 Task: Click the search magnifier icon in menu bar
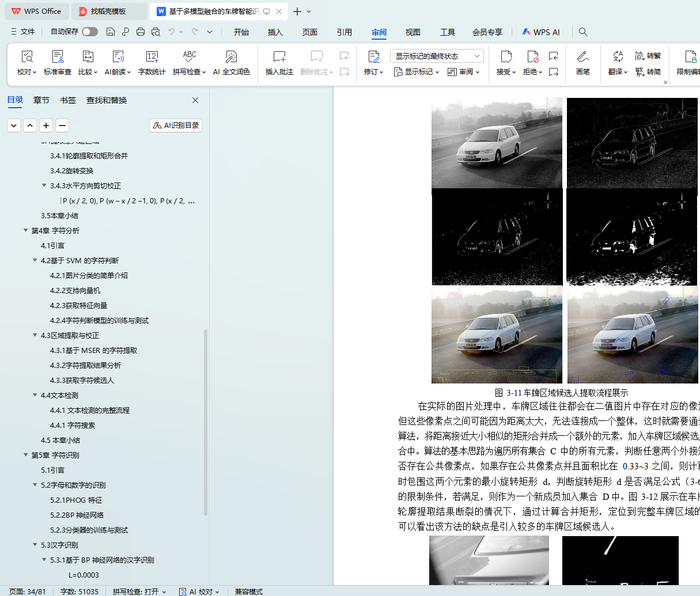point(583,32)
